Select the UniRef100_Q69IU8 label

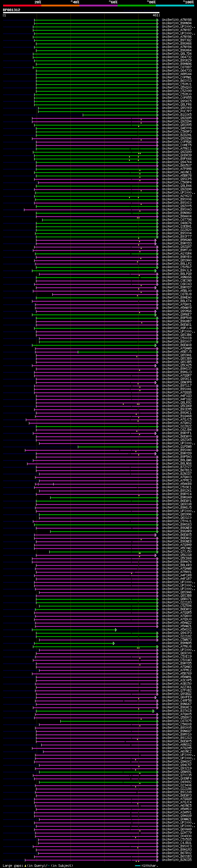click(x=176, y=504)
